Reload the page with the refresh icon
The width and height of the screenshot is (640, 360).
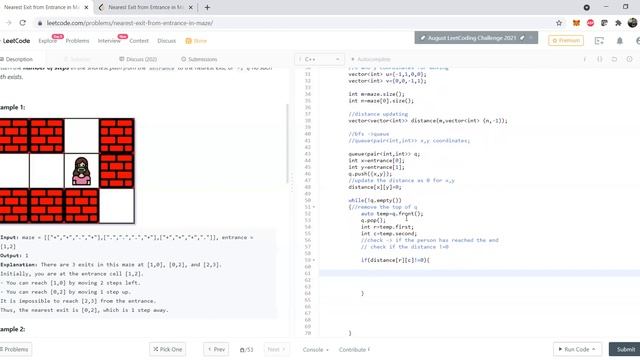tap(22, 23)
